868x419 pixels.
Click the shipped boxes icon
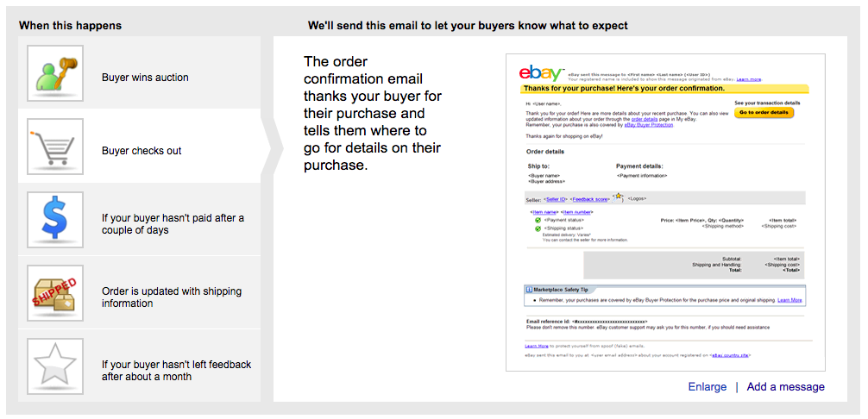pos(55,293)
